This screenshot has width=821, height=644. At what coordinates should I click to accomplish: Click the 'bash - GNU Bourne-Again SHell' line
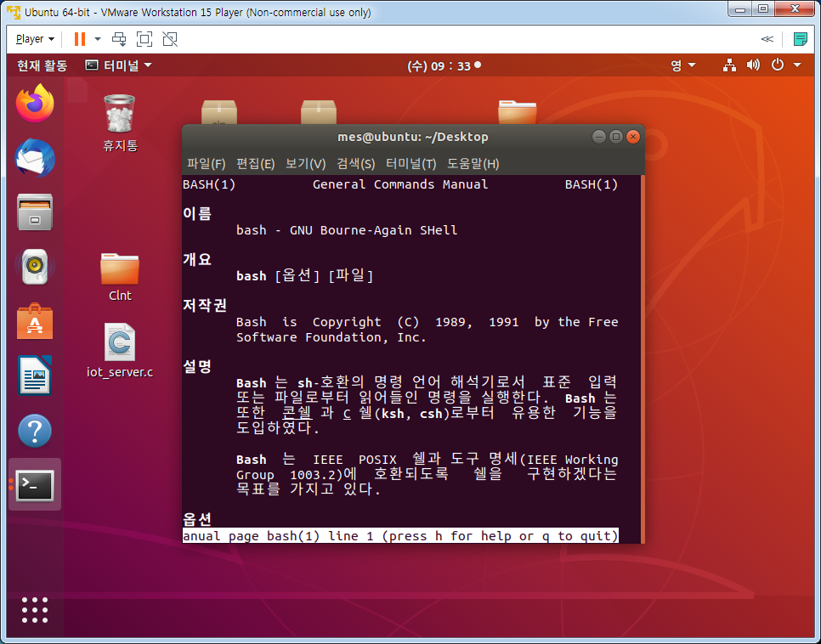pyautogui.click(x=347, y=230)
